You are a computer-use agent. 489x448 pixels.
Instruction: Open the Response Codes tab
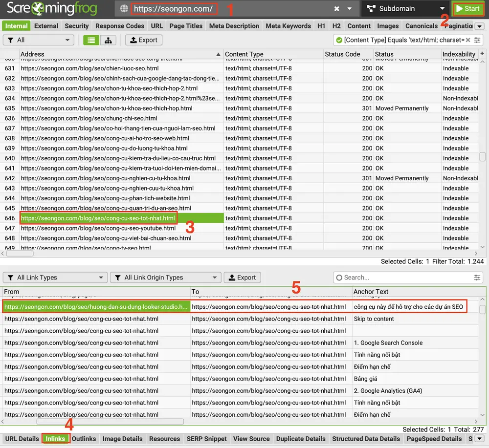click(120, 26)
